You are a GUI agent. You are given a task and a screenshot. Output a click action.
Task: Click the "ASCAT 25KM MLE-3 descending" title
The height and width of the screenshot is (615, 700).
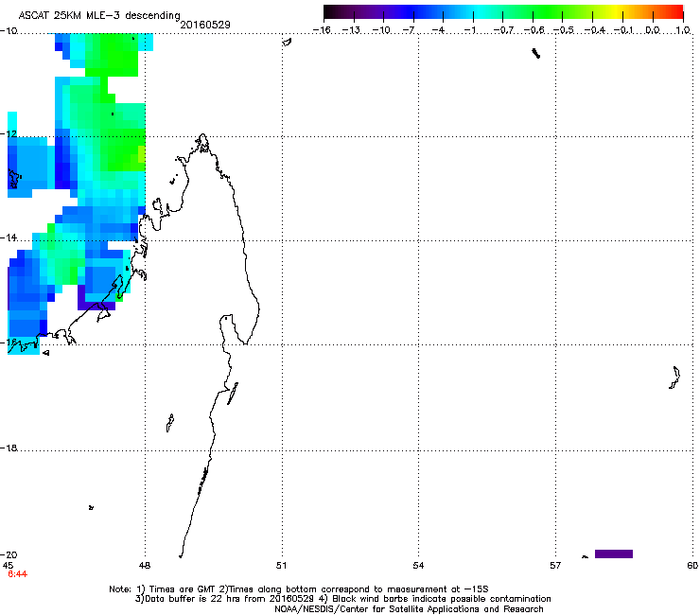(99, 16)
